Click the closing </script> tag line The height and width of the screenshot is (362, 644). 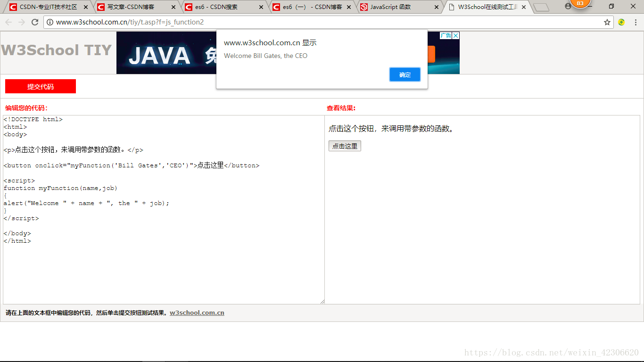click(x=21, y=218)
